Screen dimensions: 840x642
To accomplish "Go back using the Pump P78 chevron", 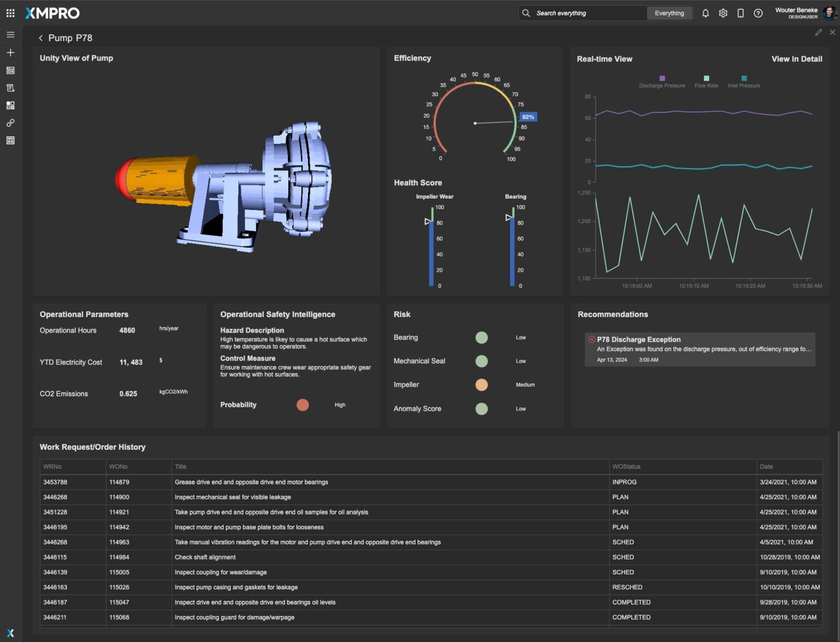I will coord(40,38).
